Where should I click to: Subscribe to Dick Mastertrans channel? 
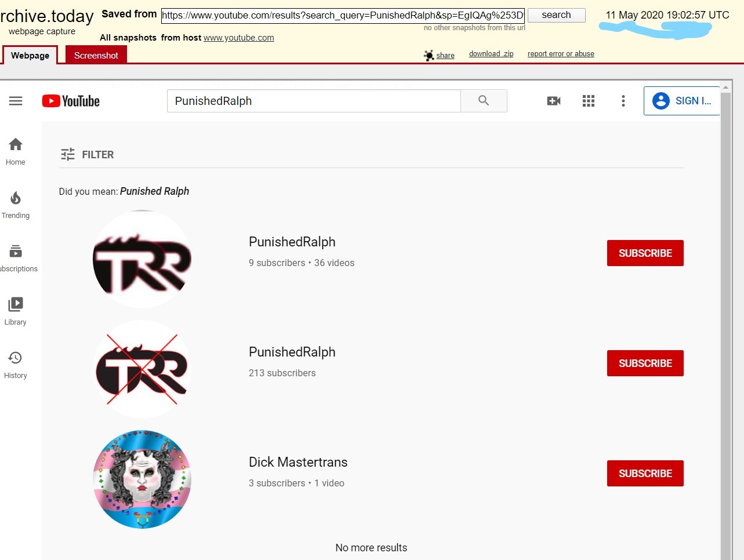[645, 474]
